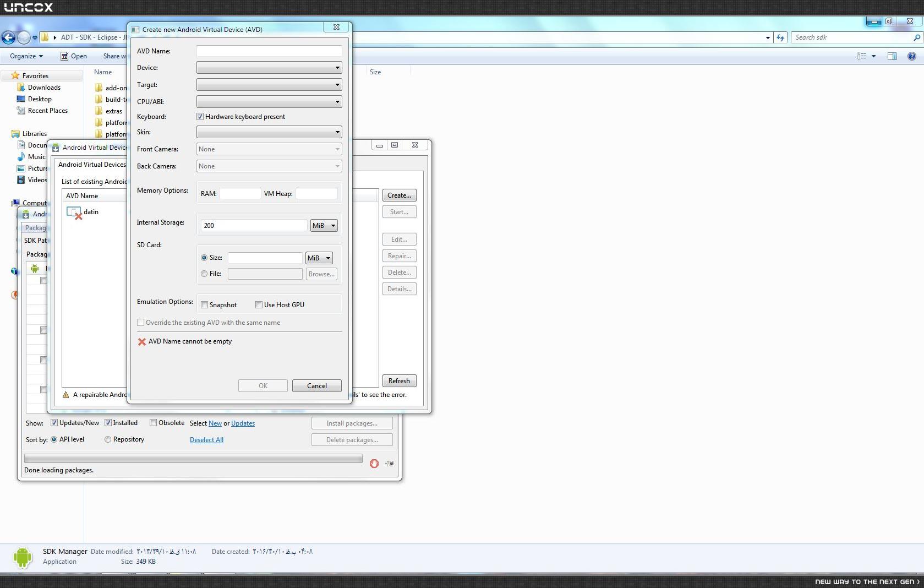Click the red stop icon in SDK Manager

[374, 464]
